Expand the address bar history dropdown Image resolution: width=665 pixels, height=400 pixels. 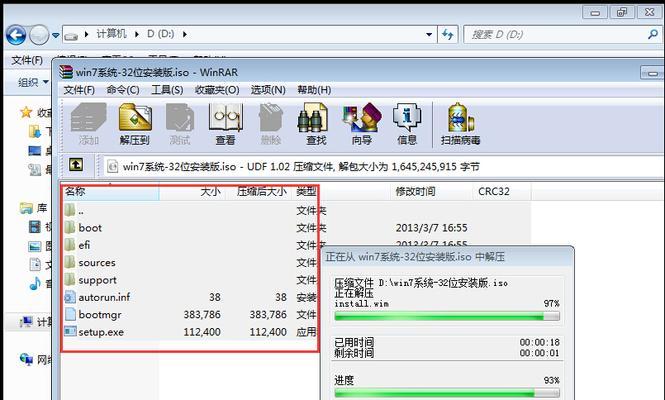[429, 34]
